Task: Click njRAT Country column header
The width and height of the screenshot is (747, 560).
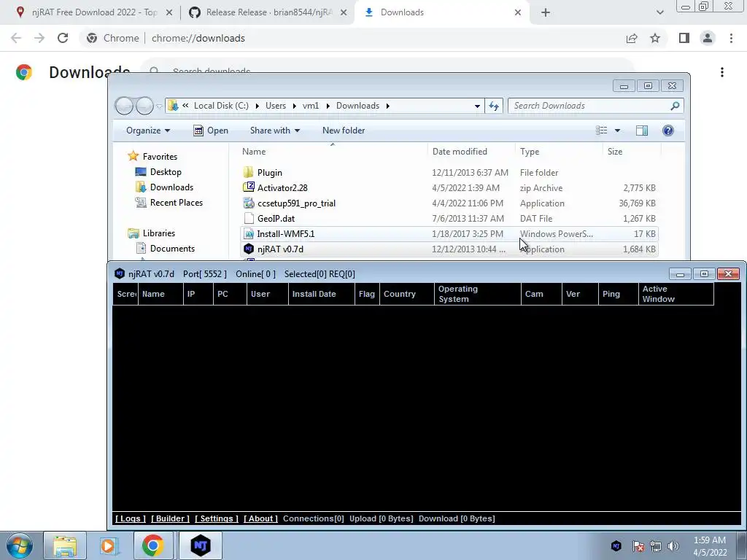Action: coord(407,294)
